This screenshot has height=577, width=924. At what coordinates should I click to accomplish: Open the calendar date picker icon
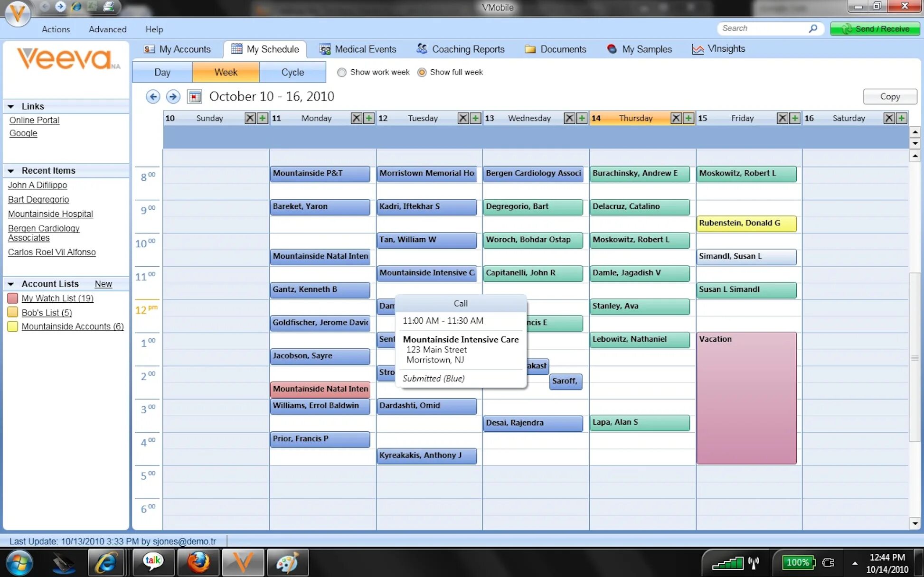(x=194, y=97)
